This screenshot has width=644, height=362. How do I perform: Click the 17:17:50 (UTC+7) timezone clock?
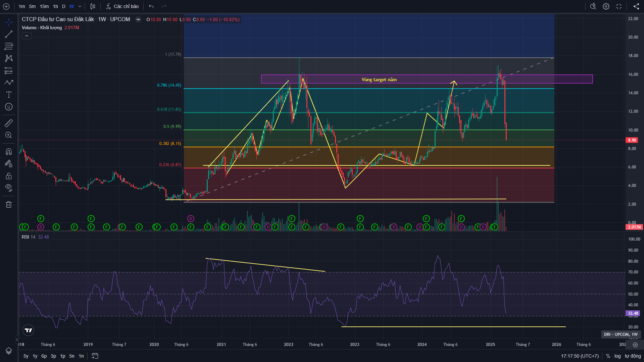coord(580,356)
